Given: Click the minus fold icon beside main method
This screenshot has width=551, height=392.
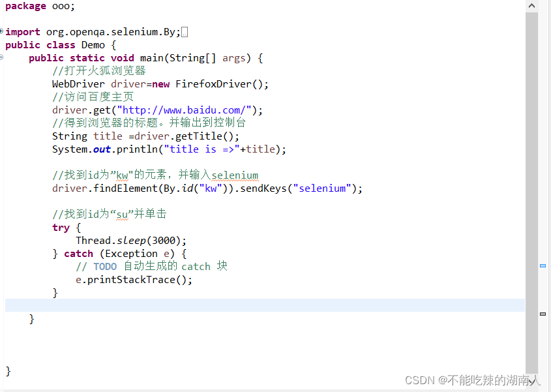Looking at the screenshot, I should click(2, 57).
